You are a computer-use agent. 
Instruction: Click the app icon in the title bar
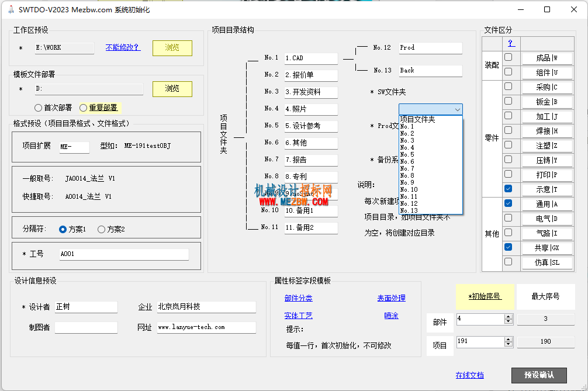(11, 10)
